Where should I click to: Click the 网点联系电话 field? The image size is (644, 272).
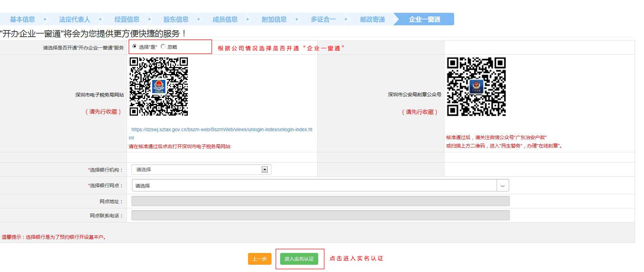[x=320, y=215]
